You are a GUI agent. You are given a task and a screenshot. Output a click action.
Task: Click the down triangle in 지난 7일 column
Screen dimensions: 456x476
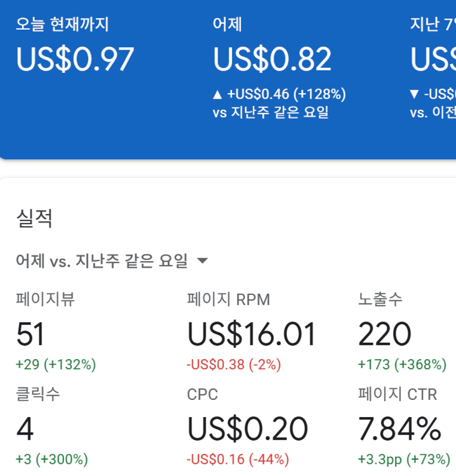(x=415, y=95)
